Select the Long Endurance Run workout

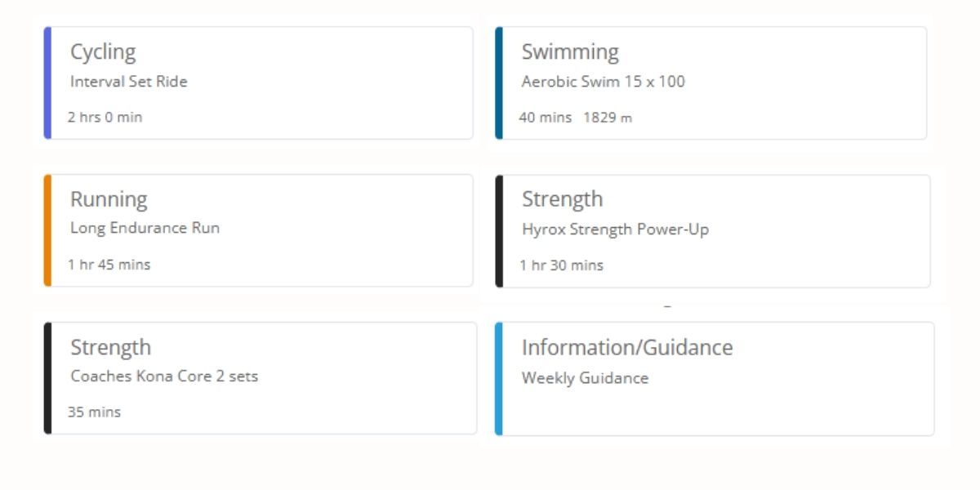145,228
